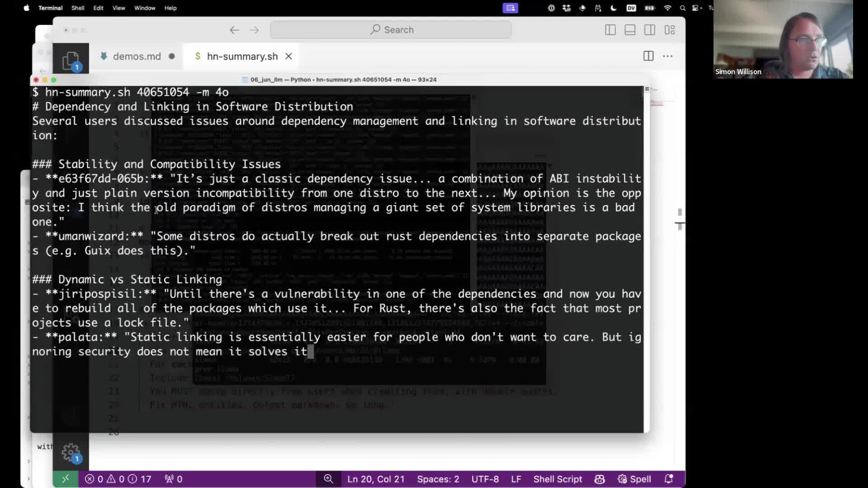Close the hn-summary.sh tab
The image size is (868, 488).
[x=288, y=56]
